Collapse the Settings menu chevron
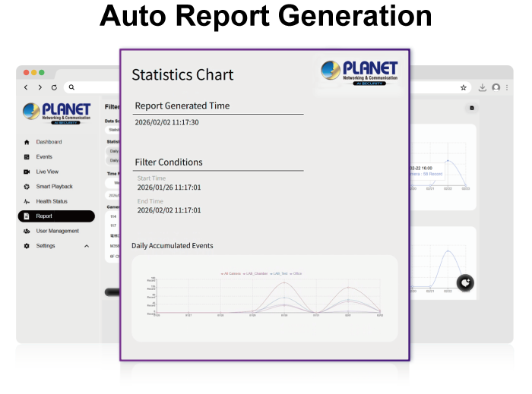 87,246
